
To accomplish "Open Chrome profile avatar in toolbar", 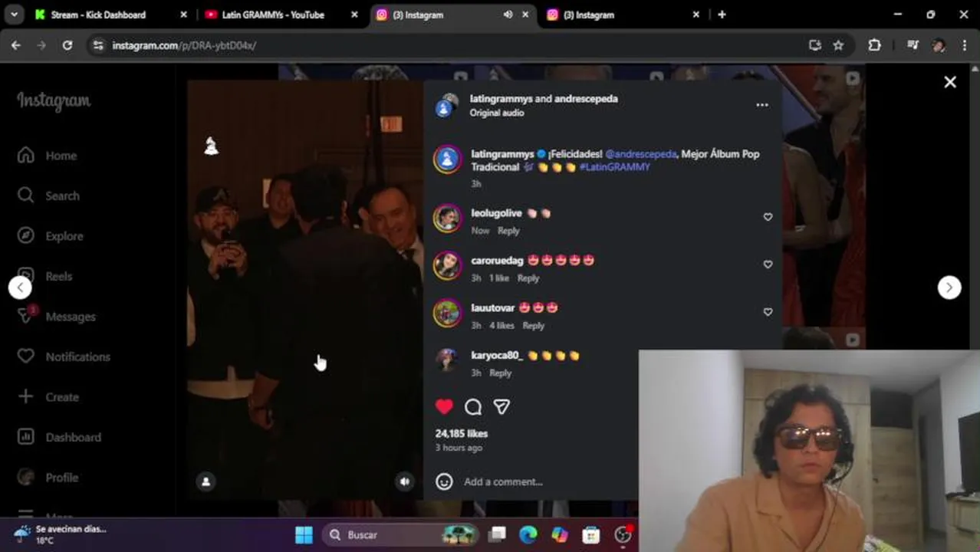I will pos(939,45).
